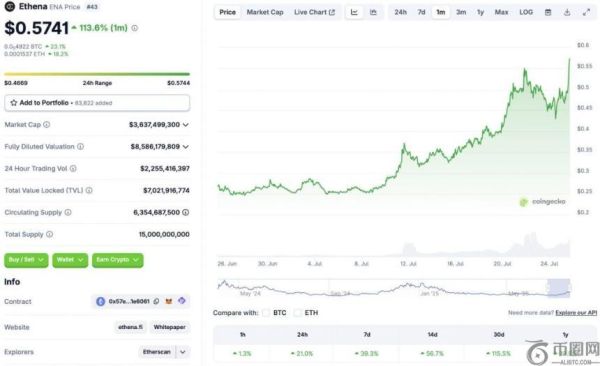The height and width of the screenshot is (366, 600).
Task: Enable the BTC compare checkbox
Action: pos(266,313)
